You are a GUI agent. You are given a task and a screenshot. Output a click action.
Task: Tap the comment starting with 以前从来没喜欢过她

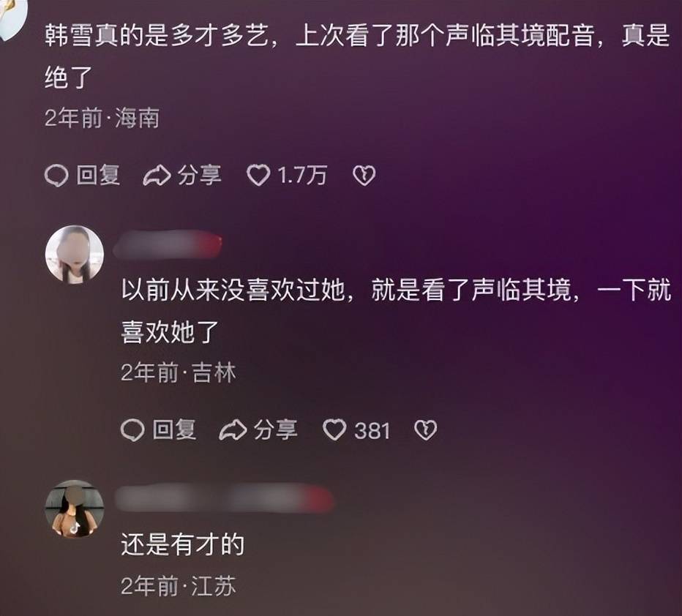tap(396, 311)
